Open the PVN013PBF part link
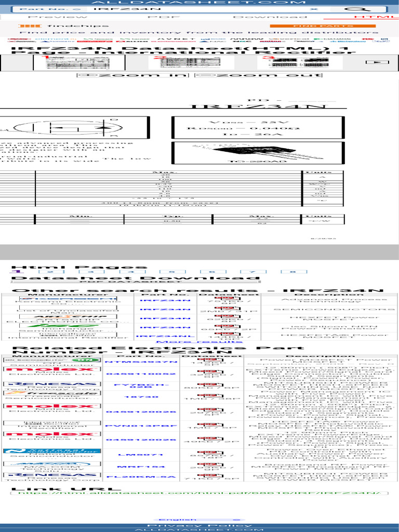The image size is (399, 532). (x=141, y=426)
